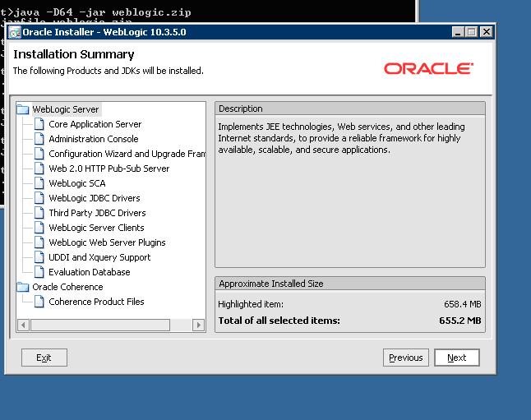Click the Description panel header
The height and width of the screenshot is (420, 531).
(x=350, y=108)
